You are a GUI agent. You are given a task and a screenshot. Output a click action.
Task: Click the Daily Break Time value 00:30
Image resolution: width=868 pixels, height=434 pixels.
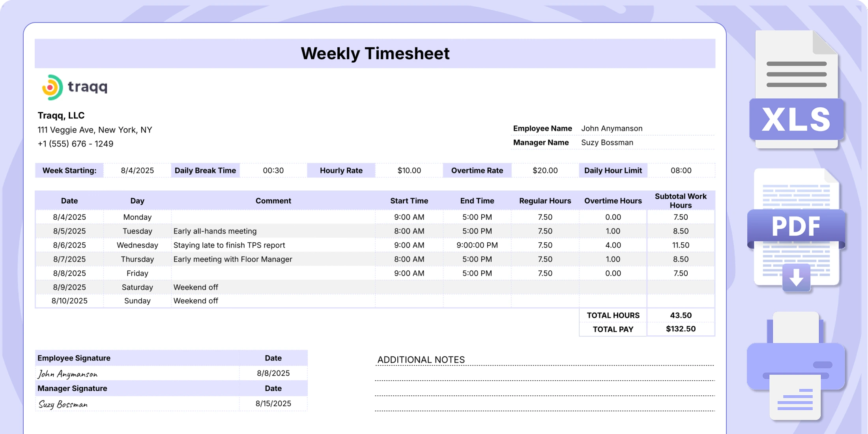[273, 170]
